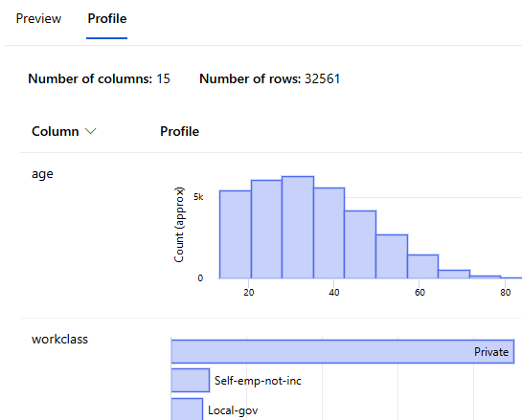522x420 pixels.
Task: Click the 5k y-axis tick label
Action: coord(198,197)
